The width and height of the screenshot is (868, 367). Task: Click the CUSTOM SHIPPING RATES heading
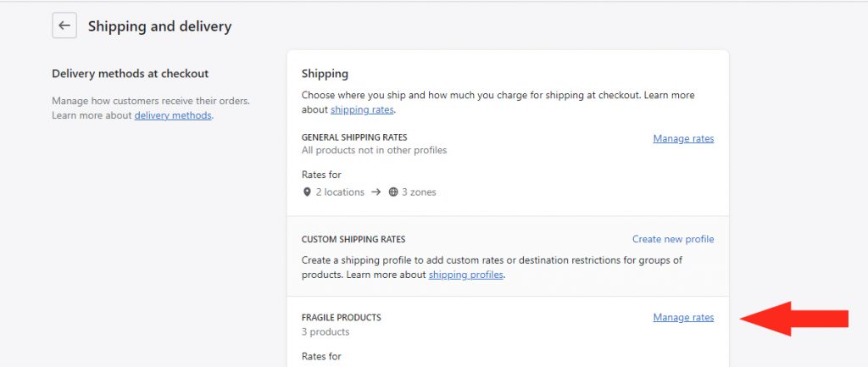click(353, 240)
